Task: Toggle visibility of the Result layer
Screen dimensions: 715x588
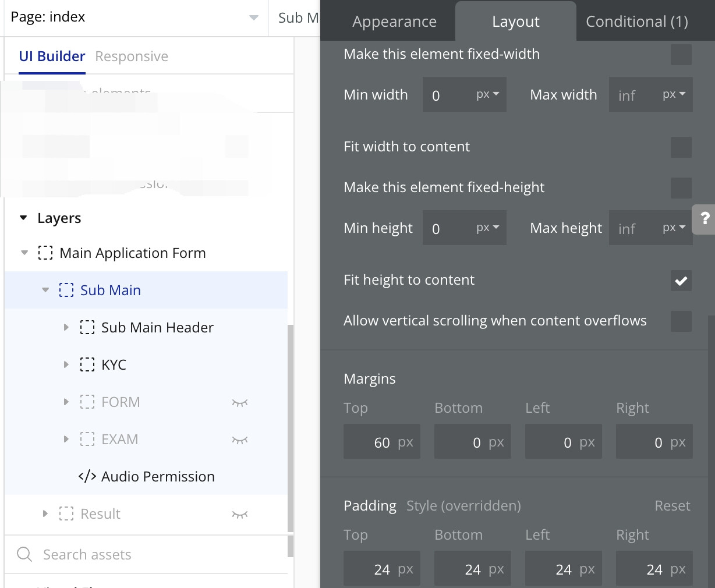Action: (x=240, y=514)
